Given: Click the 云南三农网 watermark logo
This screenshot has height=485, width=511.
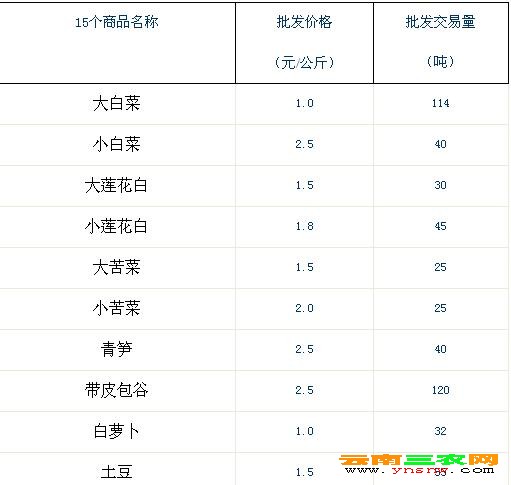Looking at the screenshot, I should (x=419, y=460).
